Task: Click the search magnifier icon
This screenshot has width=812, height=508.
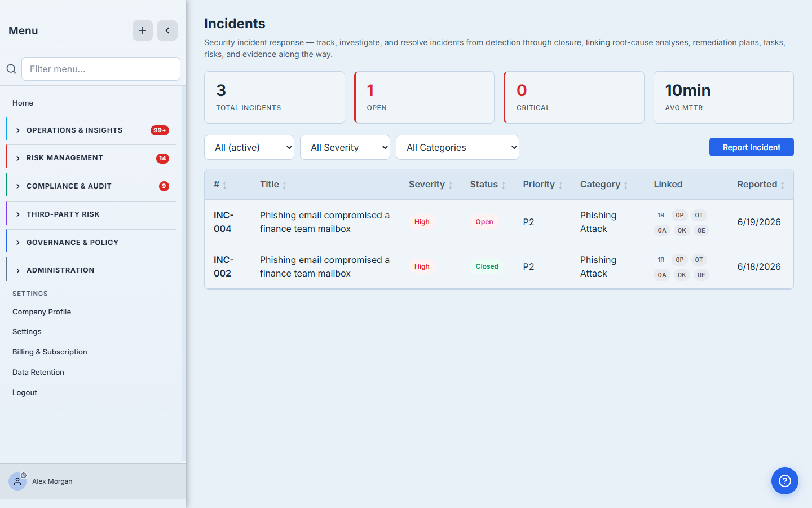Action: [11, 69]
